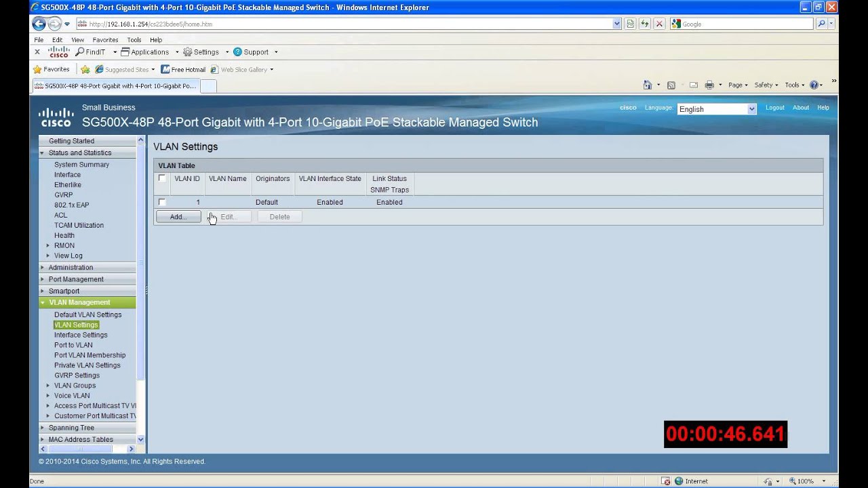Screen dimensions: 868x488
Task: Click the Search magnifier icon beside the Google box
Action: point(821,24)
